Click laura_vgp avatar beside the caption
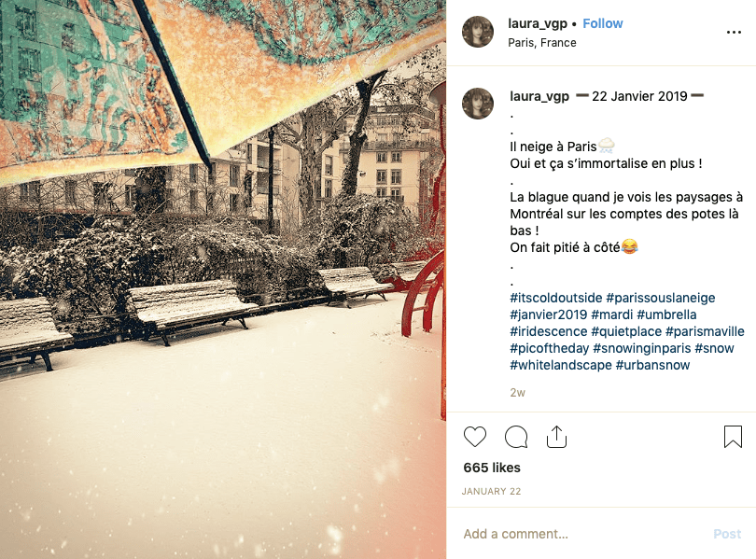This screenshot has height=559, width=756. pos(478,104)
